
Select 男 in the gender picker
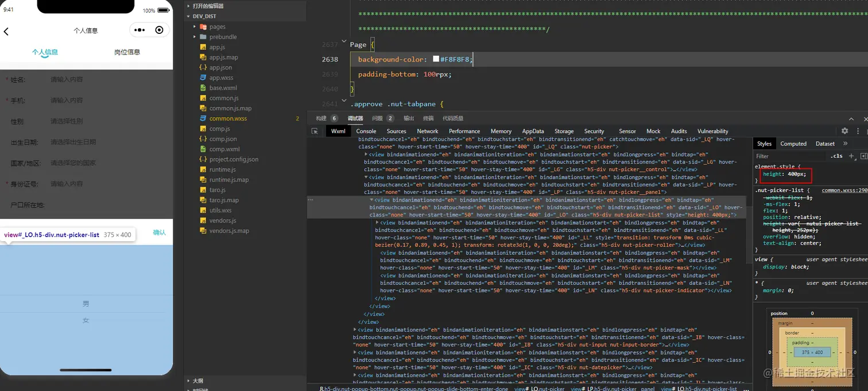pos(86,304)
